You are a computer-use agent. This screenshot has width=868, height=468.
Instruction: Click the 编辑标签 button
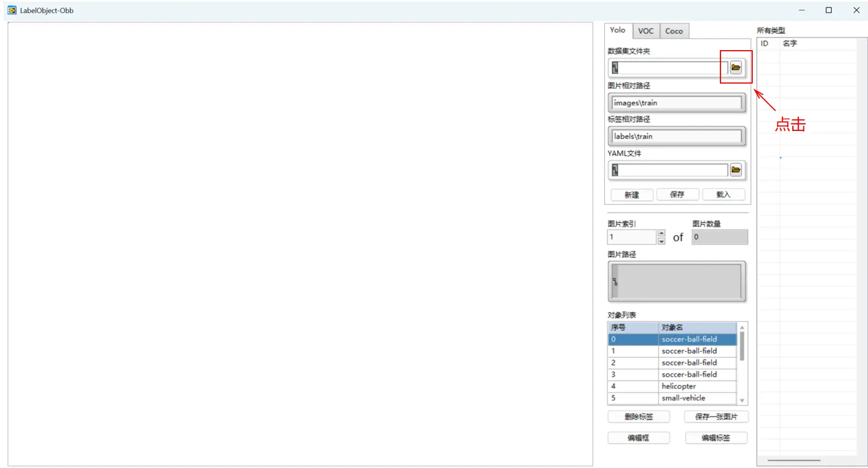[x=716, y=438]
